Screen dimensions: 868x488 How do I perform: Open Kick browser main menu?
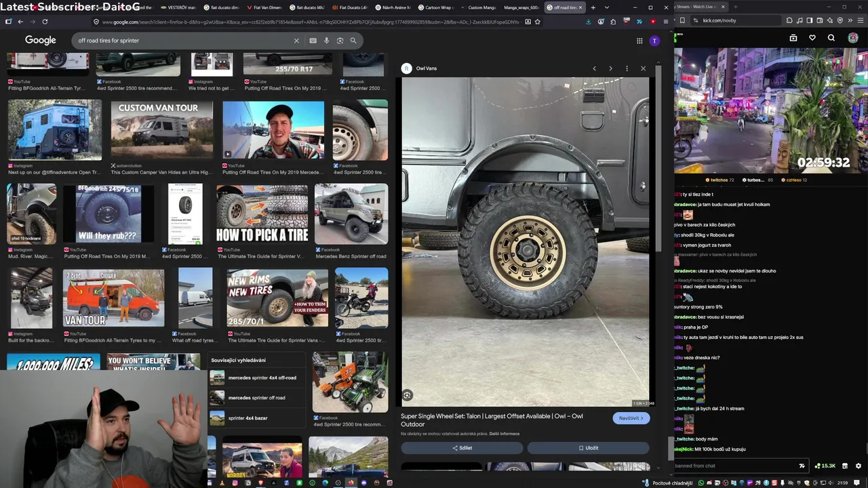click(861, 20)
